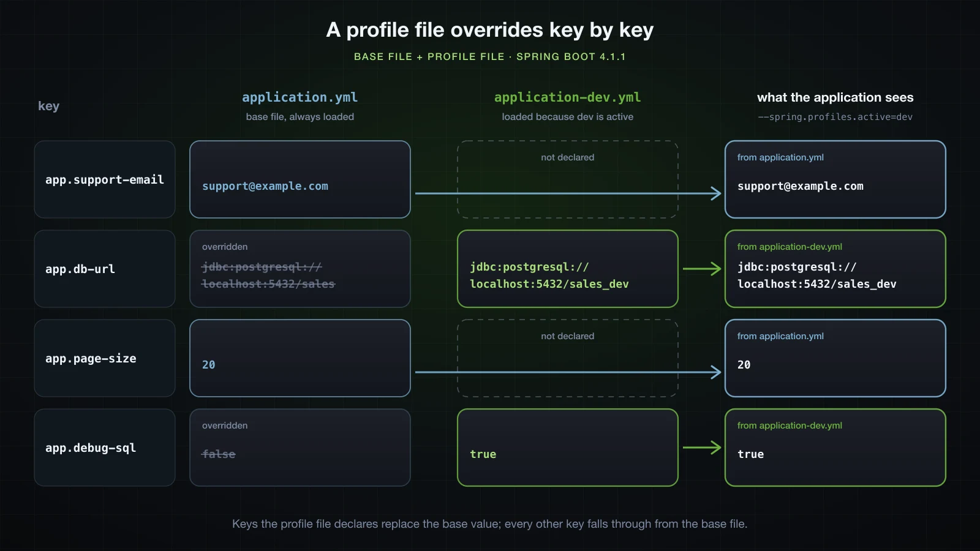Click the base file value '20'

point(209,365)
